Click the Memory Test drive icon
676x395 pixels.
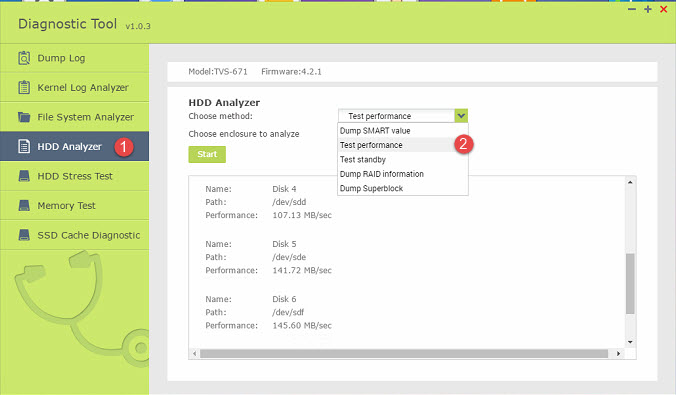pos(24,205)
